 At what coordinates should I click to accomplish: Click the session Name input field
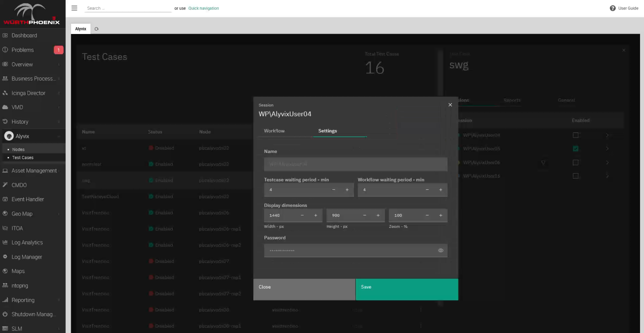coord(356,164)
